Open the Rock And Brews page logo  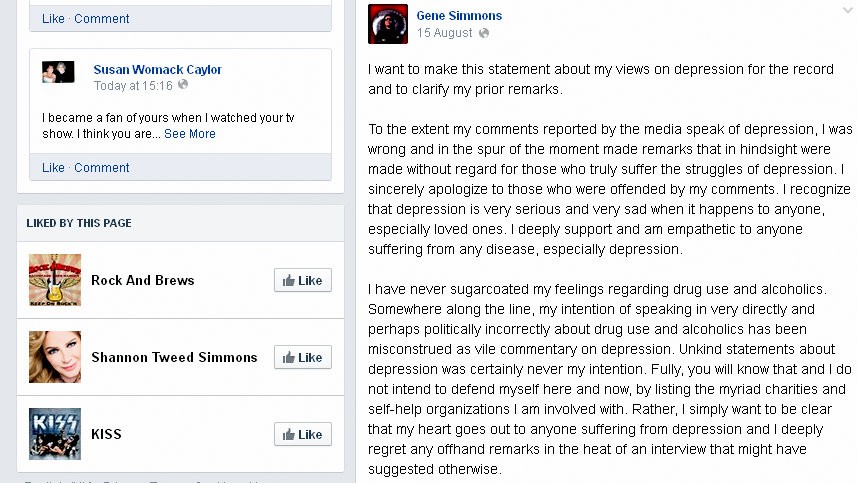point(55,280)
